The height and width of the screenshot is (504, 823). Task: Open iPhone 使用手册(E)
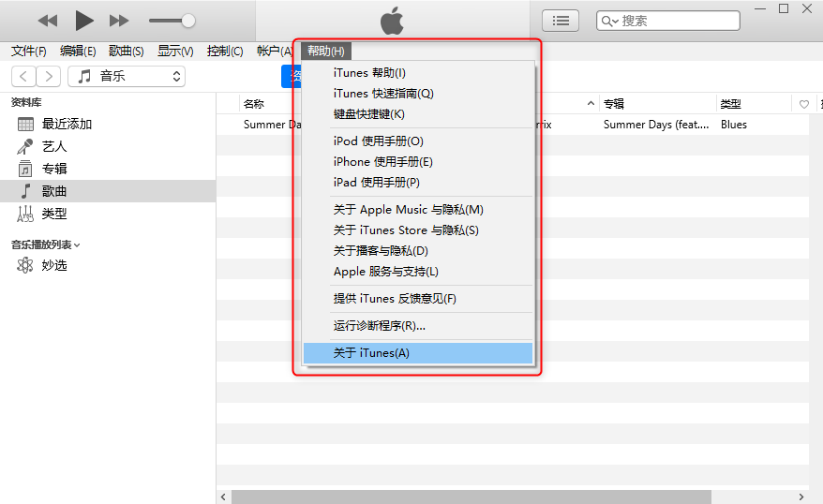coord(418,161)
